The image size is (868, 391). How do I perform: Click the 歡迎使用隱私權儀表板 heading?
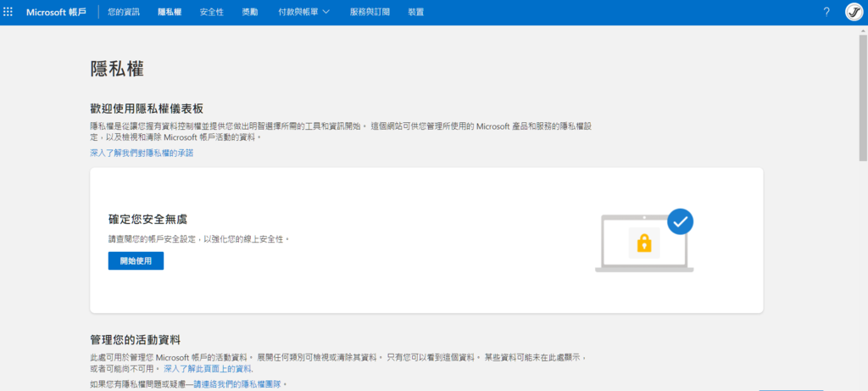pos(146,109)
